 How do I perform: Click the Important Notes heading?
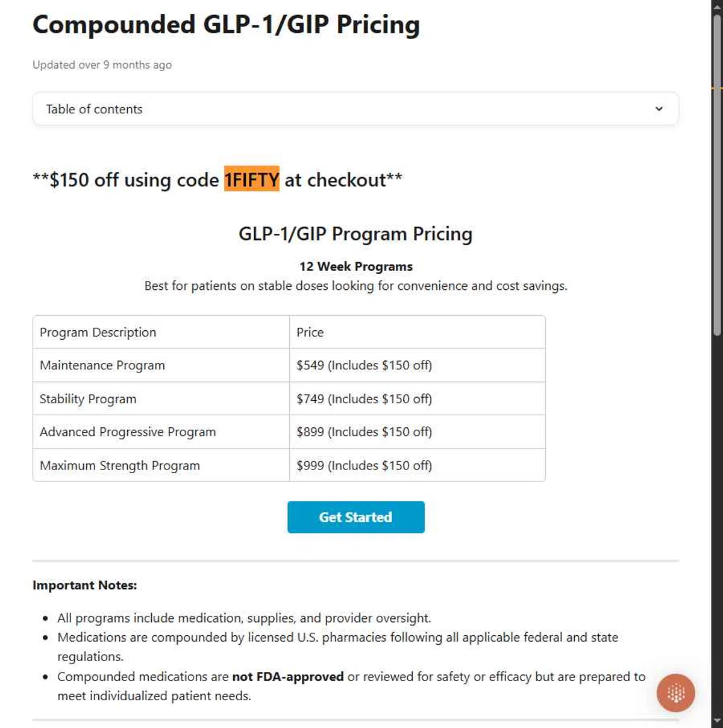point(85,585)
